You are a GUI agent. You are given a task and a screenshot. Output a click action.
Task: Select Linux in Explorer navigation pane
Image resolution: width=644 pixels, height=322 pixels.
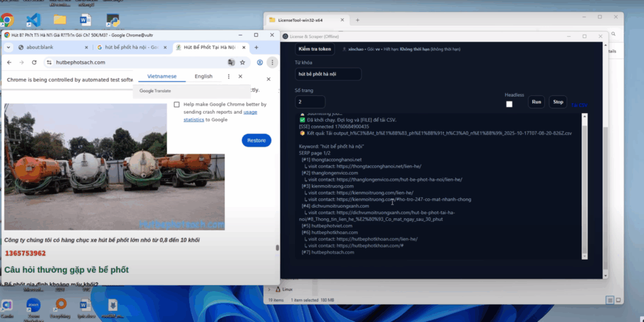pos(288,289)
